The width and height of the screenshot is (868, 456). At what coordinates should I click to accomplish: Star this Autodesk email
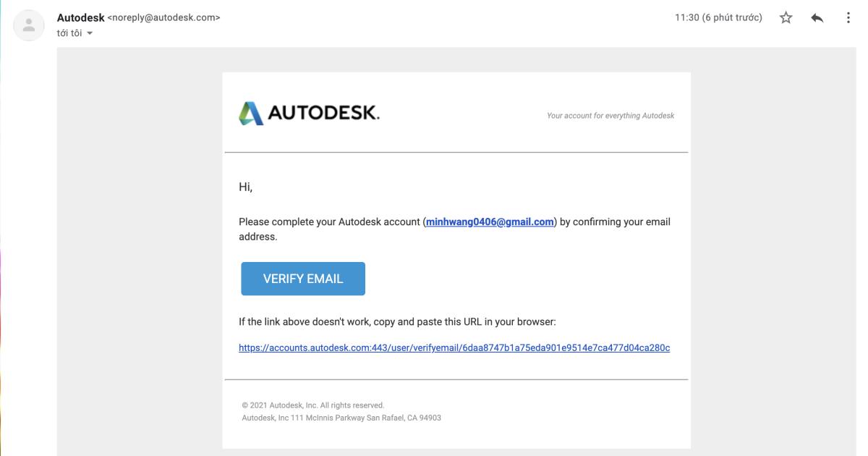786,18
